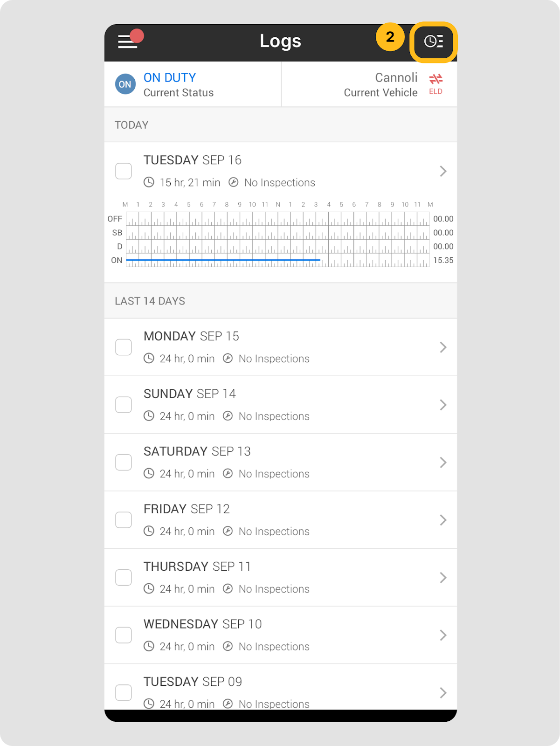This screenshot has height=746, width=560.
Task: Tap inspection wrench icon on Sunday Sep 14
Action: [228, 416]
